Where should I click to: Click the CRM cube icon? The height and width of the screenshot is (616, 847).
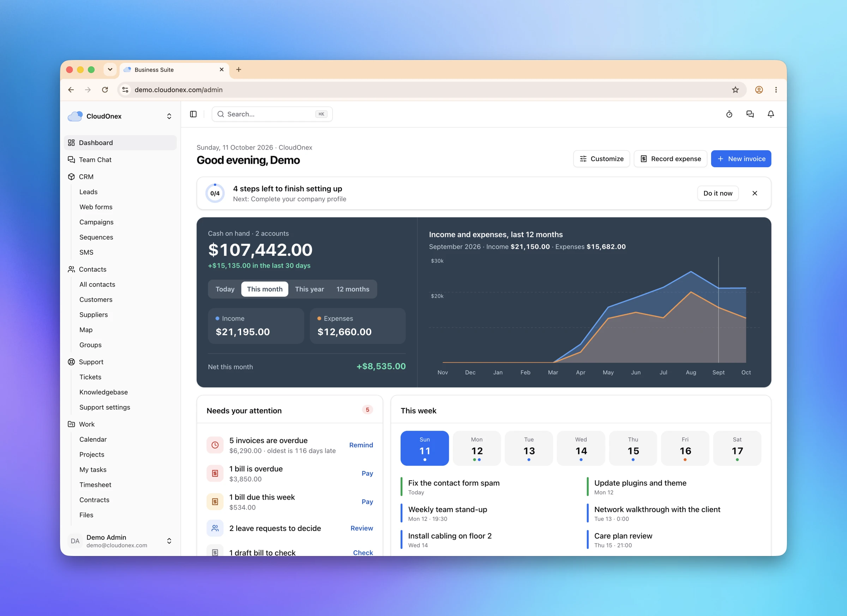(x=71, y=177)
